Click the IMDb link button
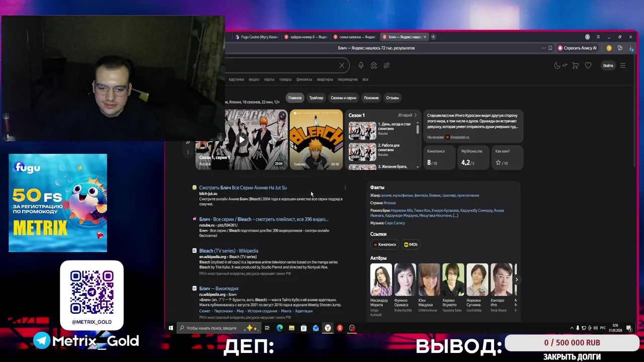 point(411,244)
